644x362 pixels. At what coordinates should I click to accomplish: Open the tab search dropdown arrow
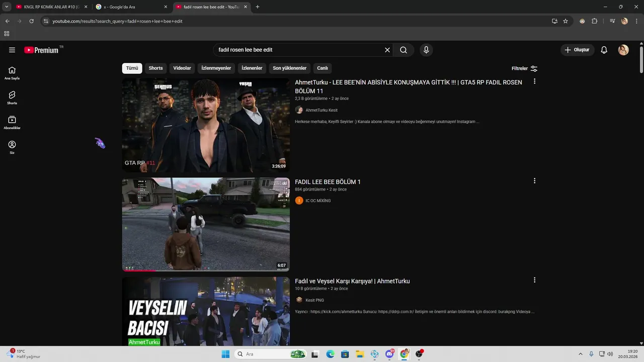7,7
